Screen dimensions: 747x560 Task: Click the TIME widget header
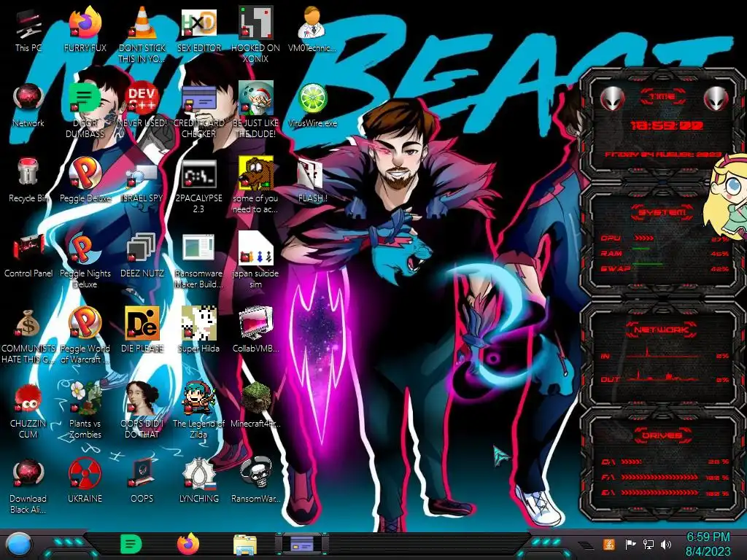coord(662,97)
